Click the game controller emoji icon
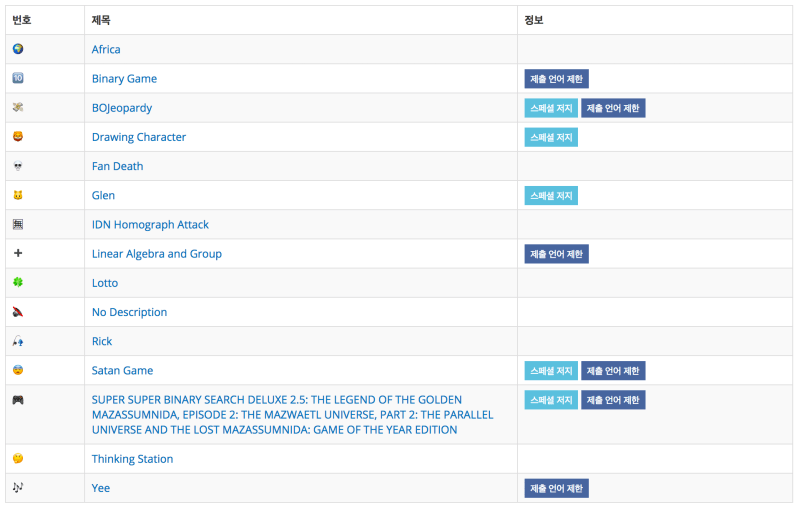Screen dimensions: 799x507 pyautogui.click(x=18, y=400)
